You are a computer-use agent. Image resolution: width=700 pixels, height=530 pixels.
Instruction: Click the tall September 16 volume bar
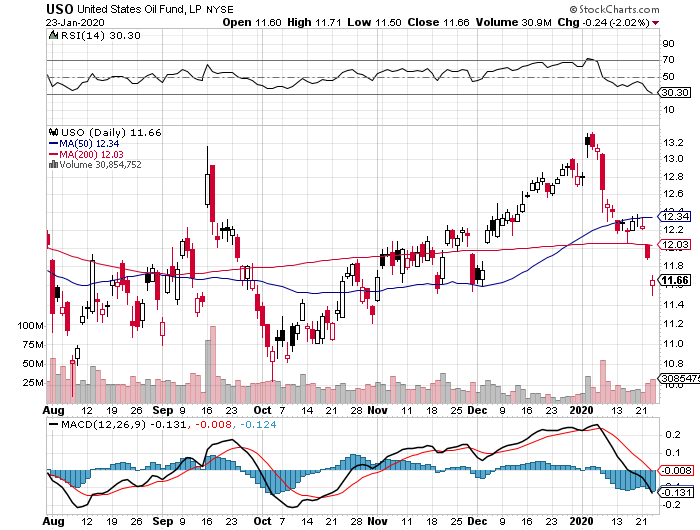click(x=208, y=371)
